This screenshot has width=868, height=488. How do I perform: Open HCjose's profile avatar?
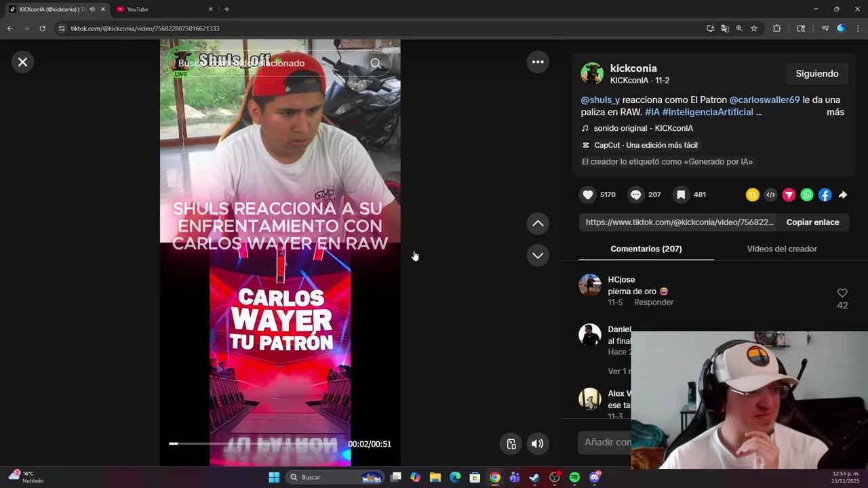[590, 285]
